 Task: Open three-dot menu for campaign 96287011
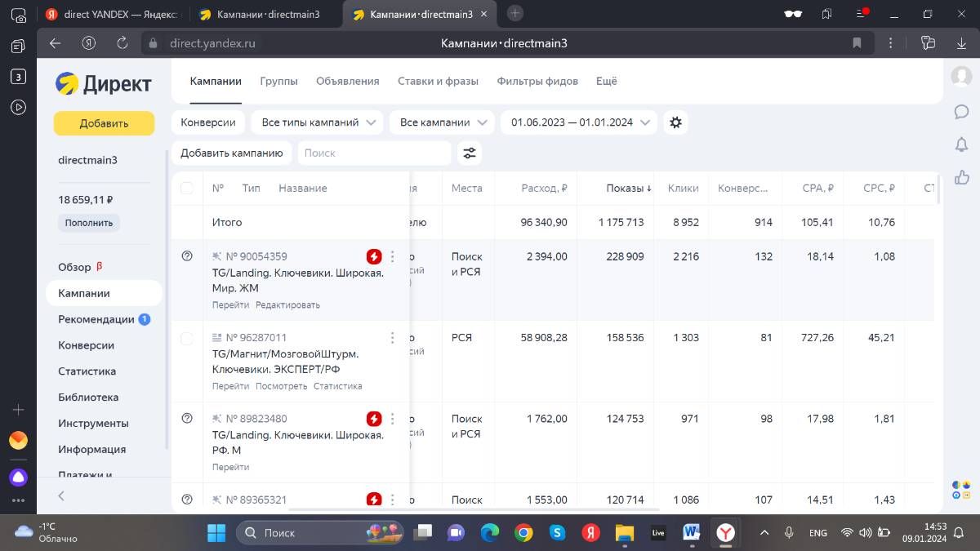tap(392, 337)
